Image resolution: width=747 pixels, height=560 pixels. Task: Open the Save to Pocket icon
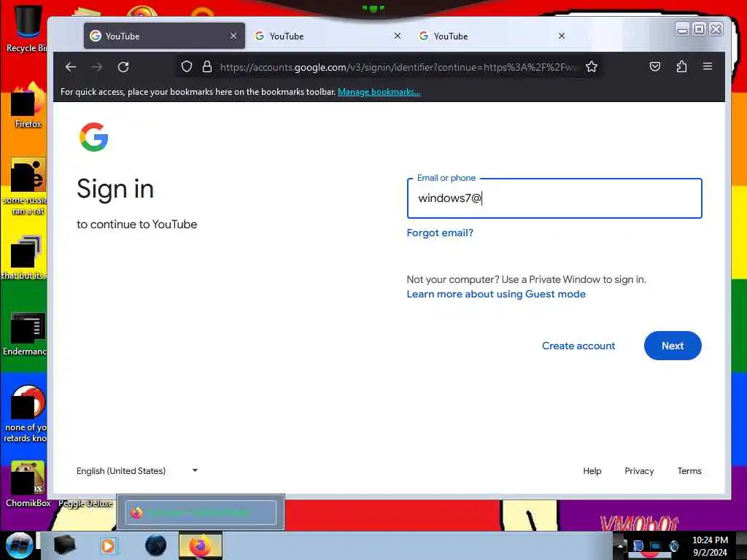tap(655, 66)
